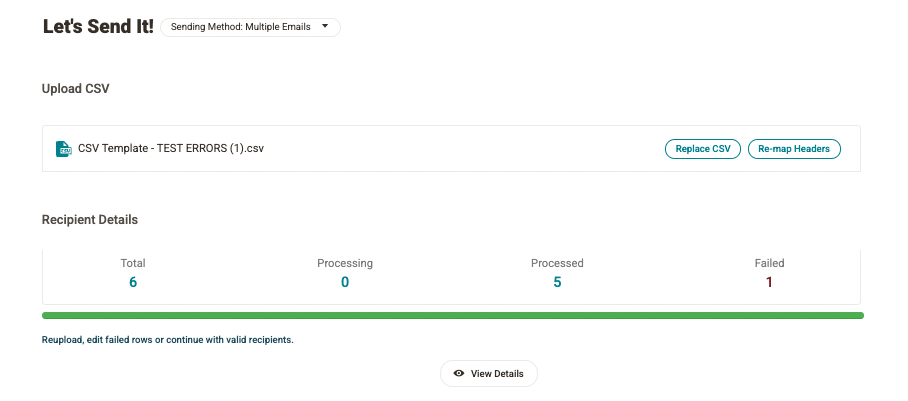
Task: Select the CSV Template - TEST ERRORS filename
Action: pos(171,149)
